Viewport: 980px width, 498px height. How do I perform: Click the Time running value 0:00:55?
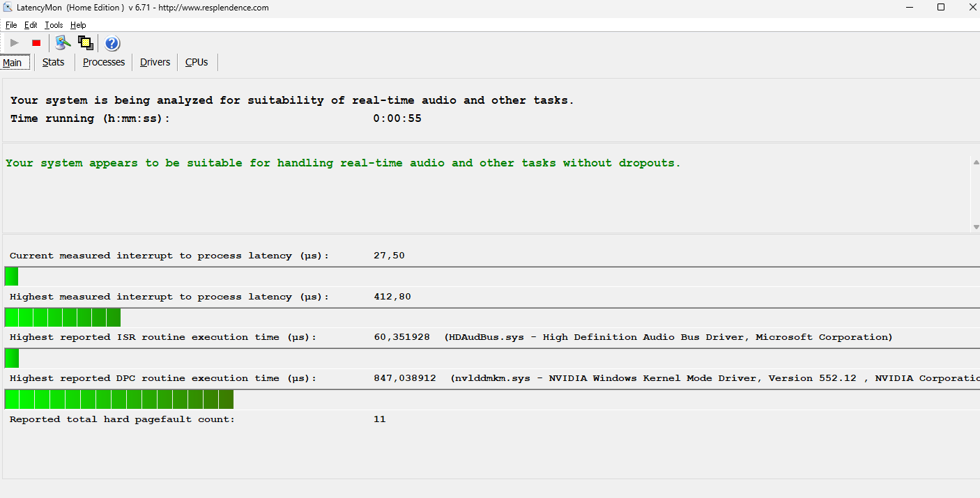click(x=397, y=118)
